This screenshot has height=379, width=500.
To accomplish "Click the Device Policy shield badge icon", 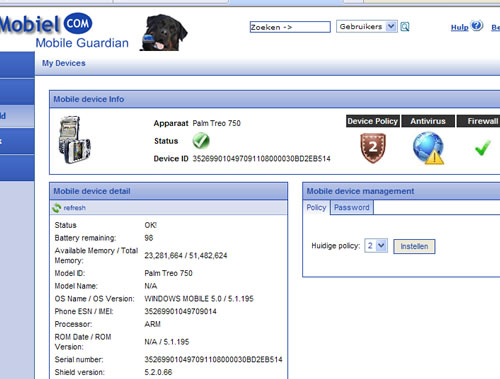I will (x=373, y=148).
